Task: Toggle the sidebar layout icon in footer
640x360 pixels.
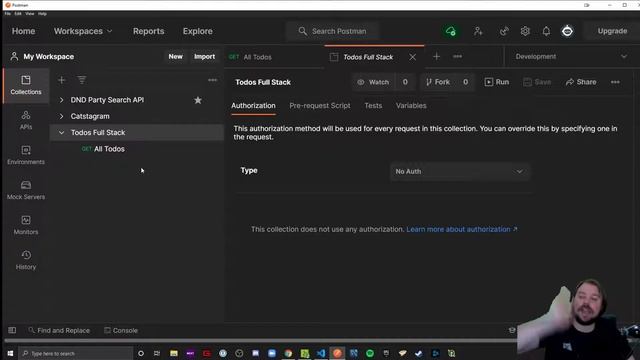Action: (x=12, y=330)
